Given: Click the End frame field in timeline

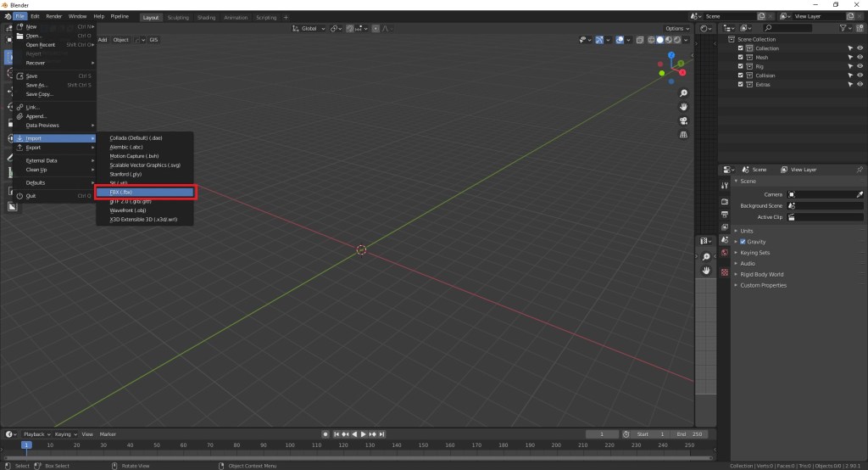Looking at the screenshot, I should [685, 434].
